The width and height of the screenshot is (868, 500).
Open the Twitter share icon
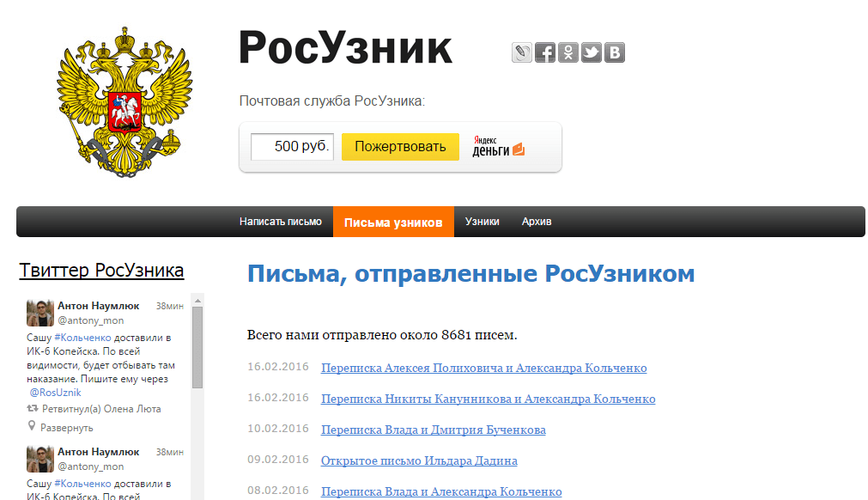(591, 52)
